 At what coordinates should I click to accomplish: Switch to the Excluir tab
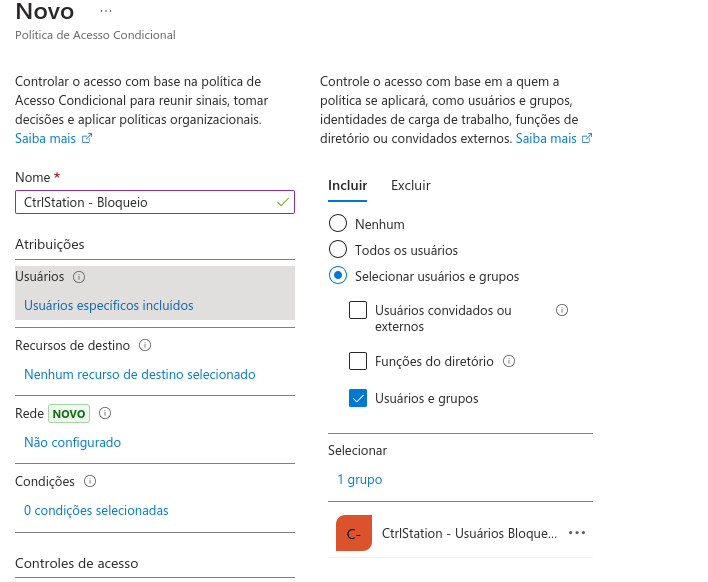[410, 185]
